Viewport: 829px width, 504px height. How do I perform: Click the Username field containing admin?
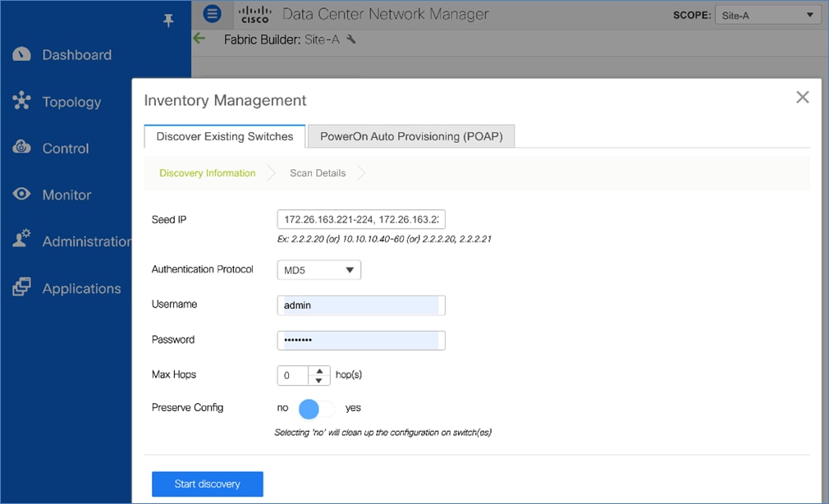(361, 305)
